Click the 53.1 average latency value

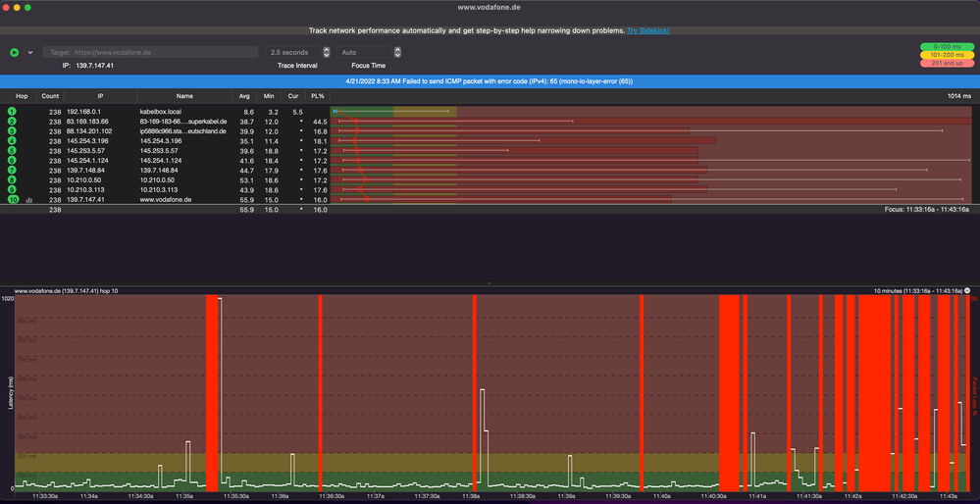click(247, 179)
